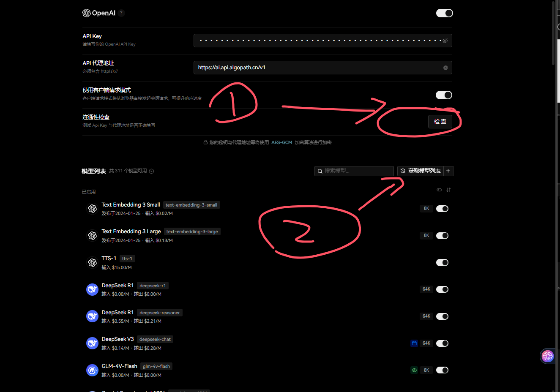Click 获取模型列表 fetch button
This screenshot has width=560, height=392.
coord(420,171)
